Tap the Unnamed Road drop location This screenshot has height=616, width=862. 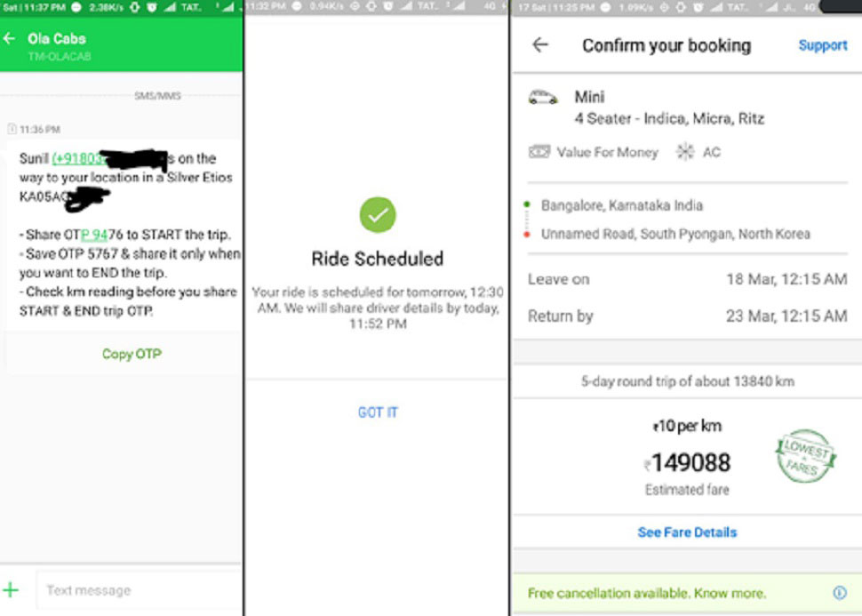[x=675, y=234]
